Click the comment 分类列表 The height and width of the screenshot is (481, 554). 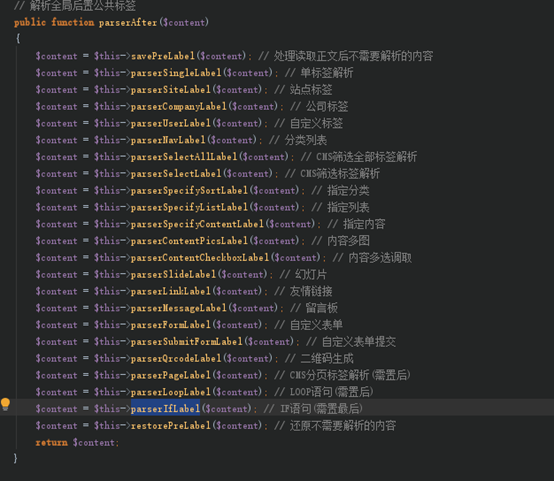306,140
